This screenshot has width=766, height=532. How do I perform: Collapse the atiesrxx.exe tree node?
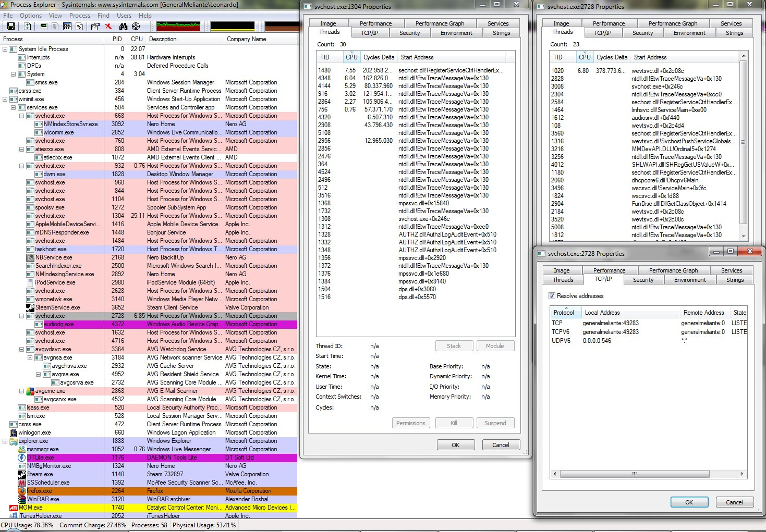coord(22,149)
